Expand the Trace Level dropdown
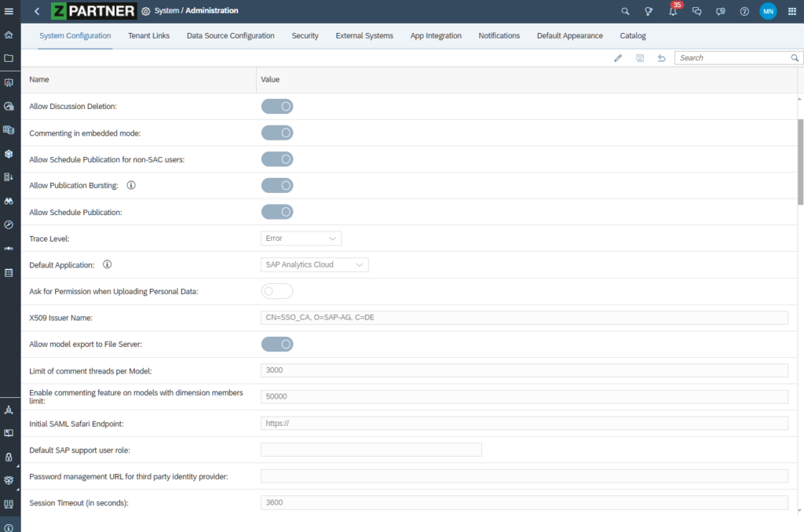 coord(301,239)
